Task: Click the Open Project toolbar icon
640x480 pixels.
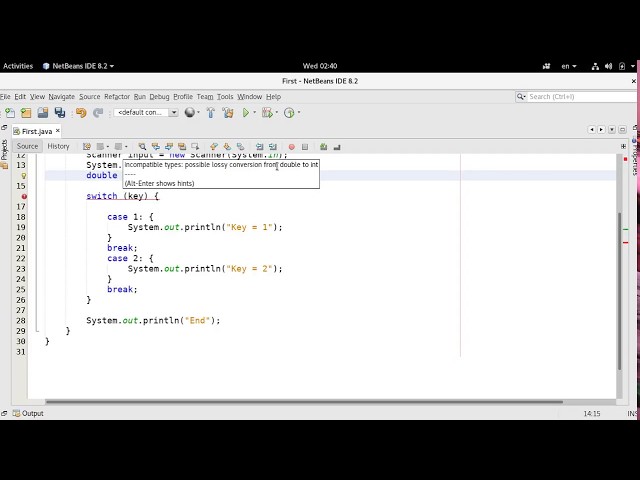Action: coord(43,113)
